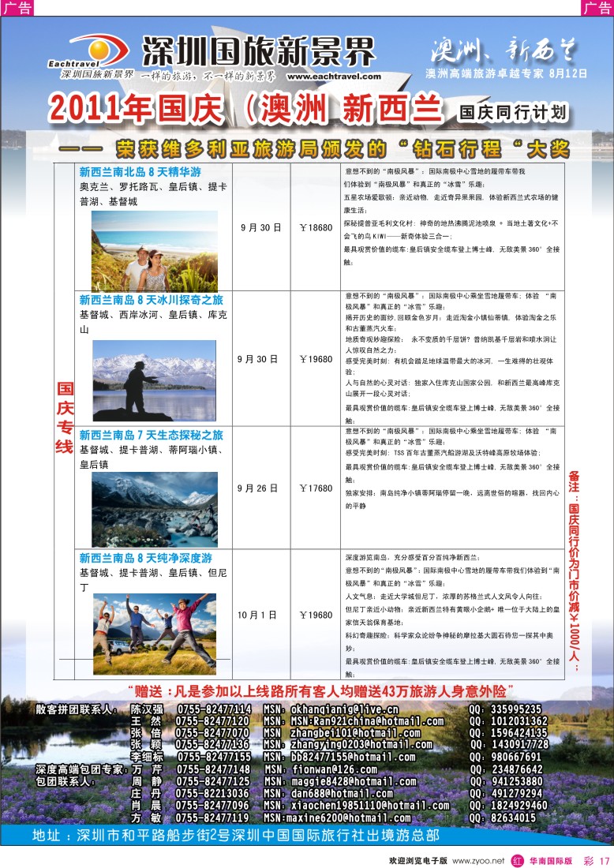Click the 广告 tag in the top-left corner
The height and width of the screenshot is (868, 614).
pos(17,7)
